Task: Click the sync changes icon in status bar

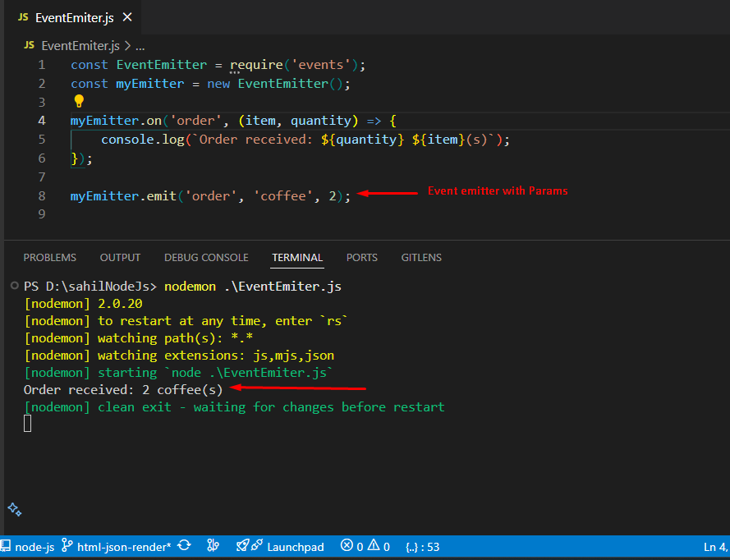Action: click(x=185, y=546)
